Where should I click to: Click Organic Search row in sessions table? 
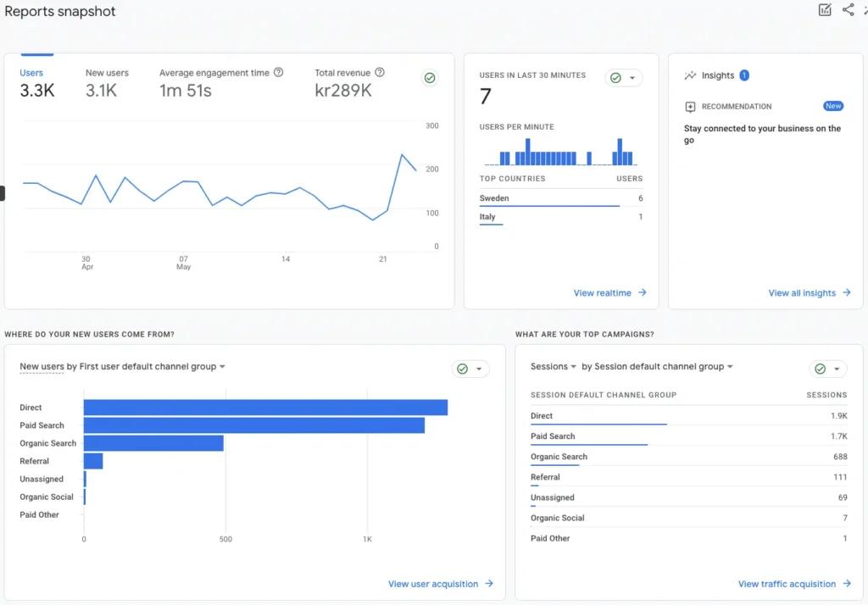click(688, 457)
